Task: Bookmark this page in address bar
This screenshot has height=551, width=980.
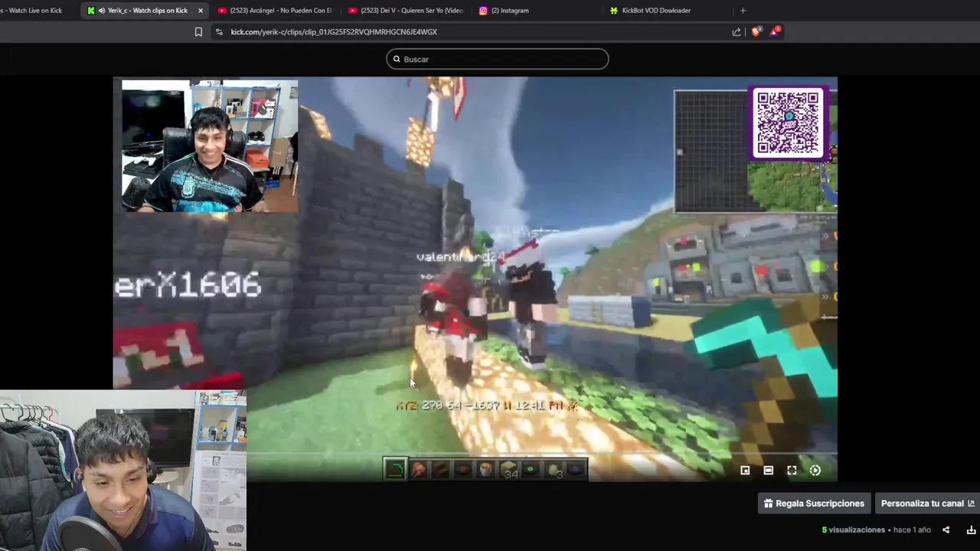Action: 198,32
